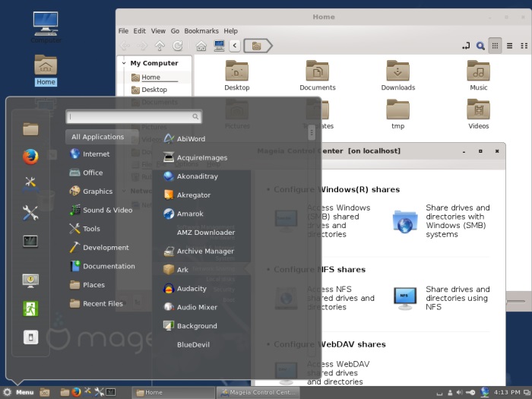Viewport: 532px width, 399px height.
Task: Open the Music folder
Action: [478, 76]
